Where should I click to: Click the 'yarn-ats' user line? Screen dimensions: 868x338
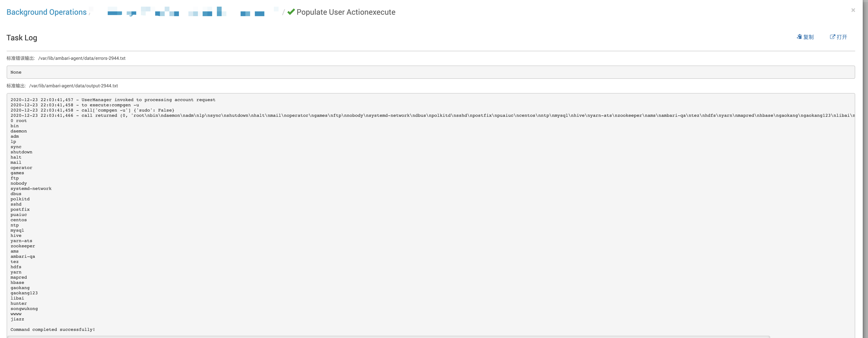point(21,241)
